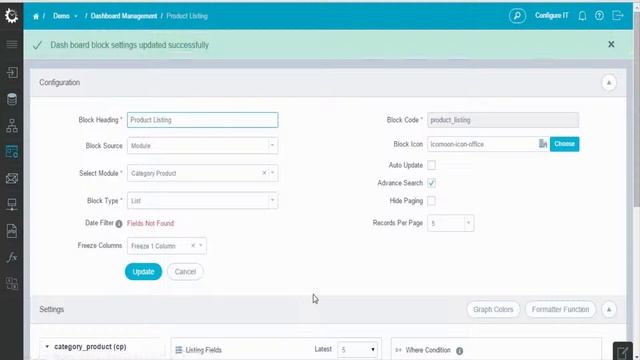Open the Select Module dropdown arrow
Viewport: 640px width, 360px height.
pyautogui.click(x=273, y=173)
